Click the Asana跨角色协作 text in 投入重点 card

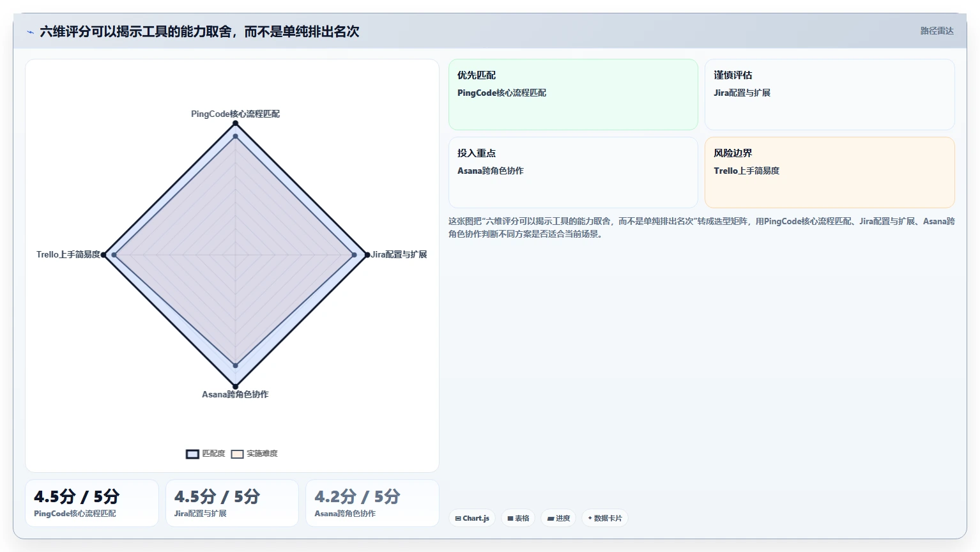pyautogui.click(x=490, y=171)
